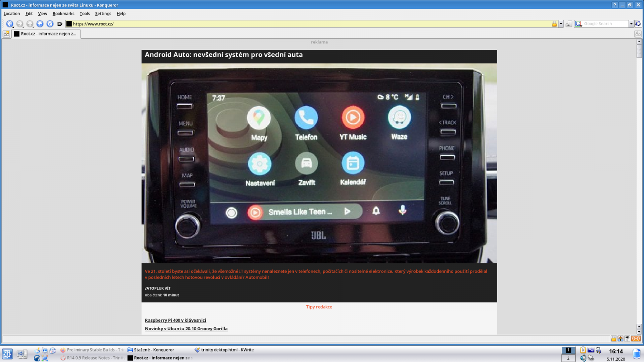This screenshot has height=362, width=644.
Task: Click the orange feed icon in the status bar
Action: click(x=636, y=339)
